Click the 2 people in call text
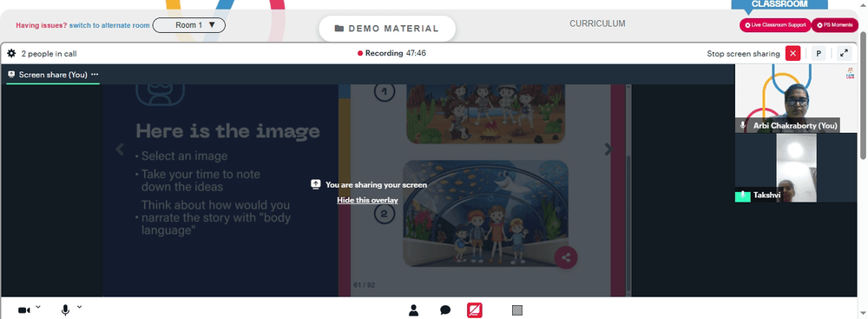868x319 pixels. (x=49, y=54)
